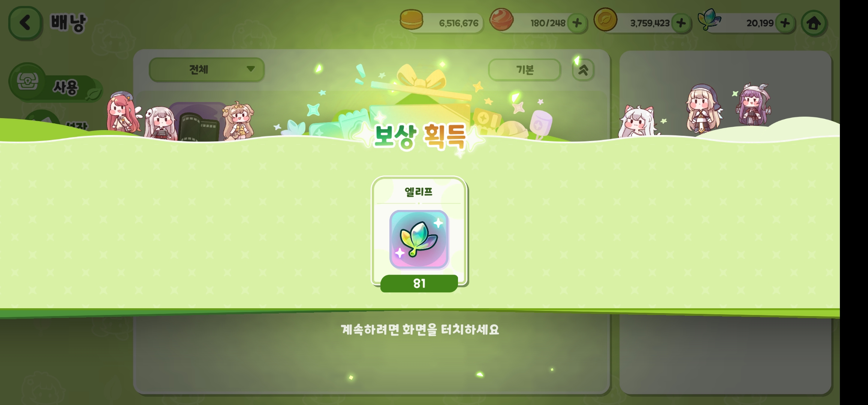Tap the back arrow next to 배낭
Screen dimensions: 868x405
coord(25,23)
